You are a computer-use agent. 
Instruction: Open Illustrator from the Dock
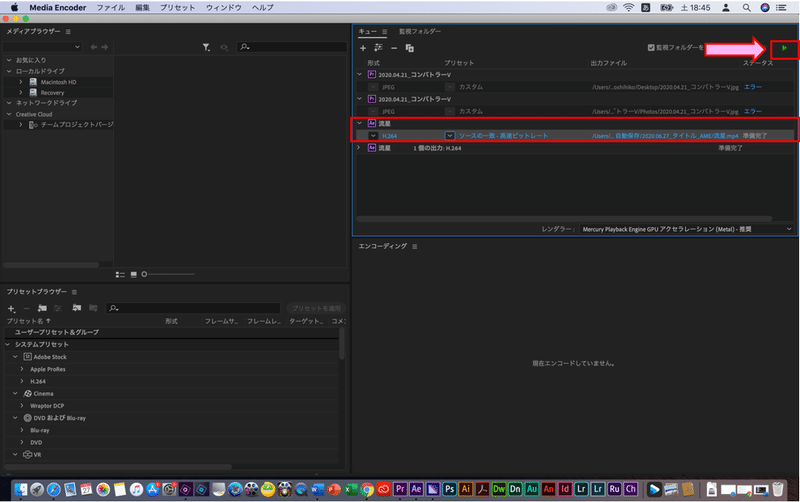[465, 489]
